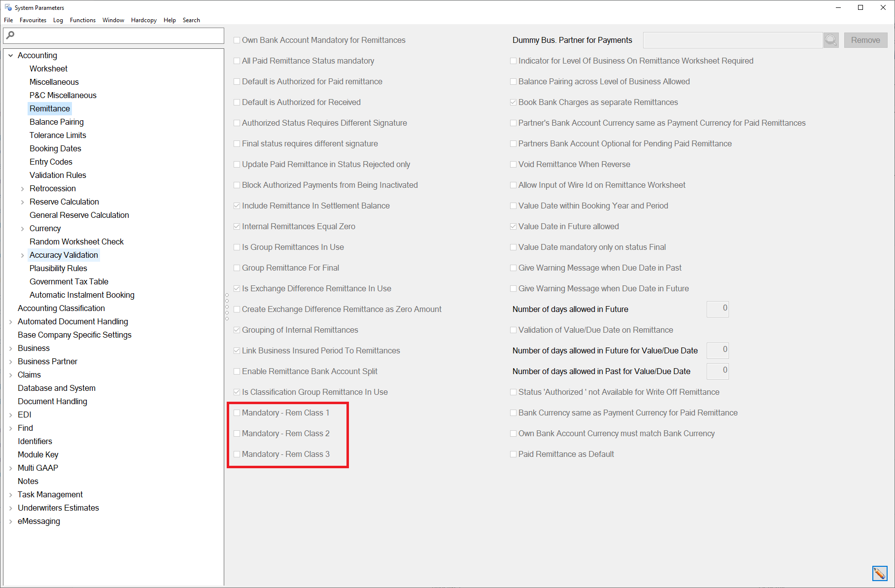This screenshot has height=588, width=895.
Task: Enable Own Bank Account Mandatory for Remittances
Action: [237, 40]
